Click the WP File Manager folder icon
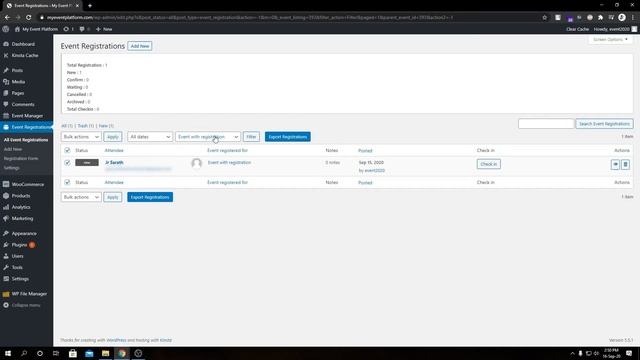 [6, 294]
